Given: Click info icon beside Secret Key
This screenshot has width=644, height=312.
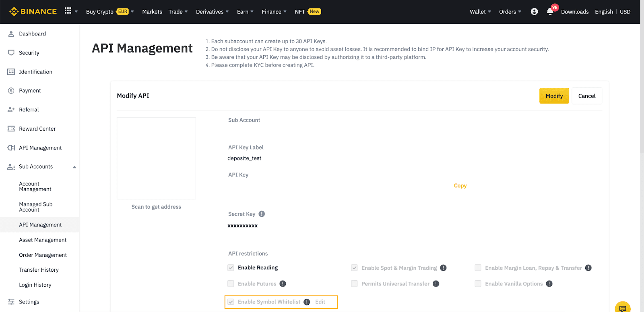Looking at the screenshot, I should click(x=262, y=214).
